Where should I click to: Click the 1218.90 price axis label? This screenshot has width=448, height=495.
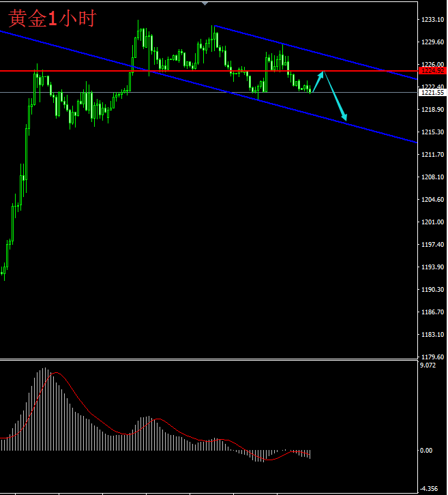click(432, 110)
